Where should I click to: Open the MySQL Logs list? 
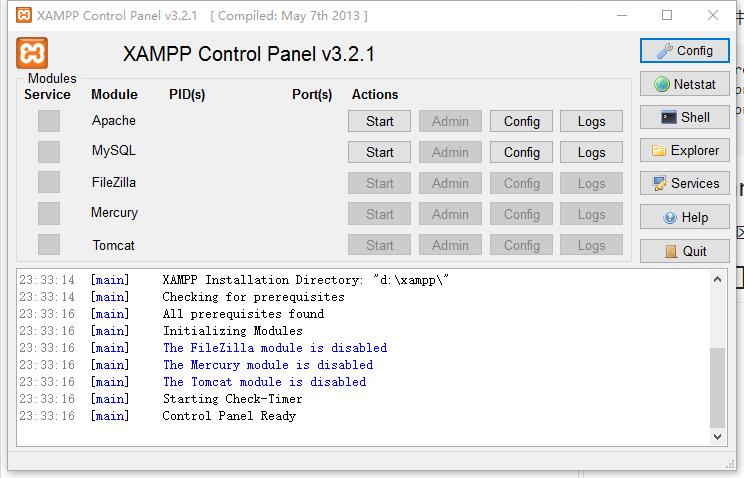[591, 152]
